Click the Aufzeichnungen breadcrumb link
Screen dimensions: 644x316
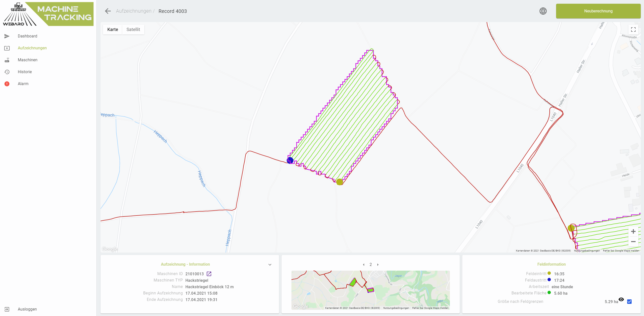pyautogui.click(x=133, y=11)
